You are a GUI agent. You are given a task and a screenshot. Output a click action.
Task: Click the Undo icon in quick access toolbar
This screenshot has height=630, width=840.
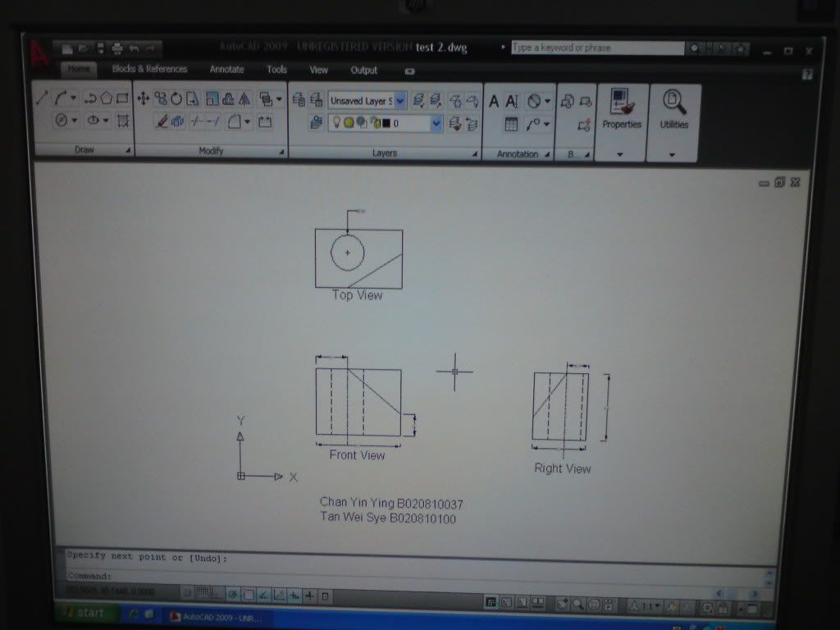(134, 48)
